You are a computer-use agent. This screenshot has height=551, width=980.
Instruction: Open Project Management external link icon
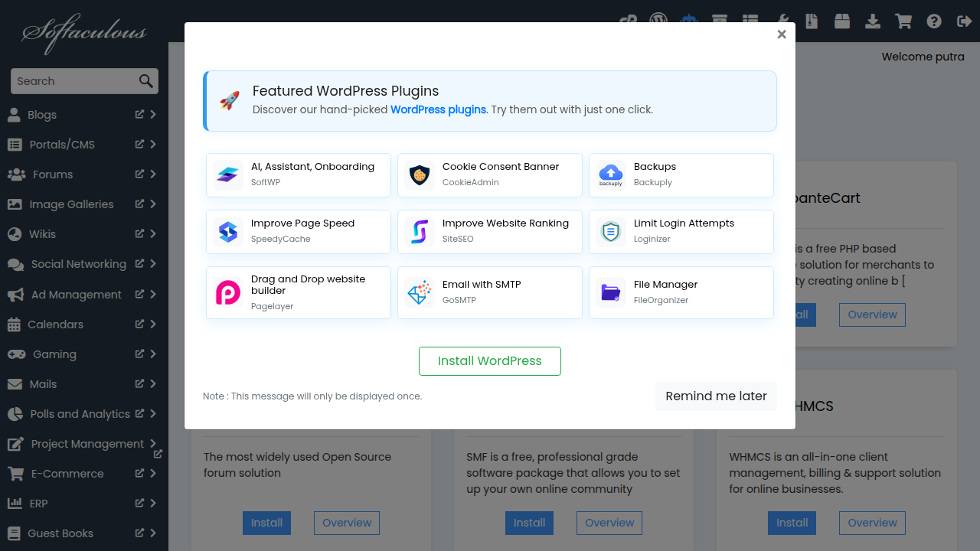coord(158,454)
